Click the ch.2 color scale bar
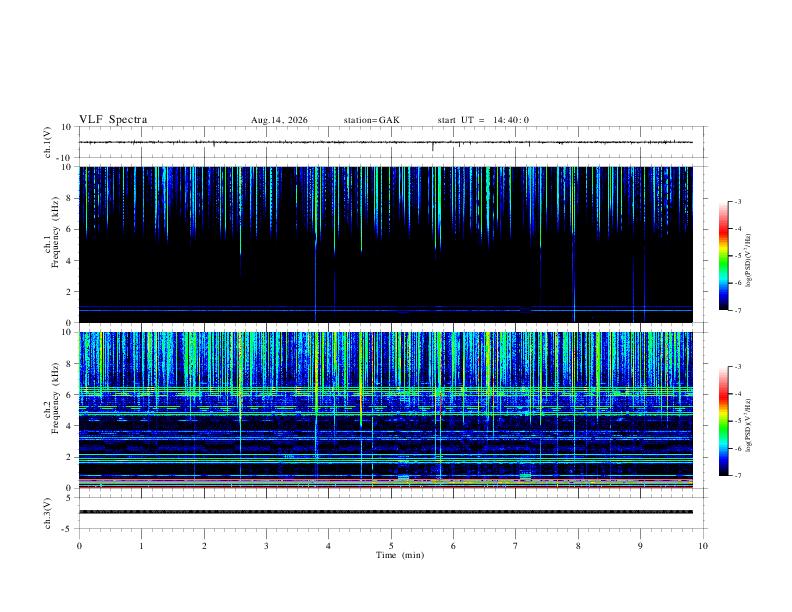Image resolution: width=792 pixels, height=612 pixels. pyautogui.click(x=723, y=421)
